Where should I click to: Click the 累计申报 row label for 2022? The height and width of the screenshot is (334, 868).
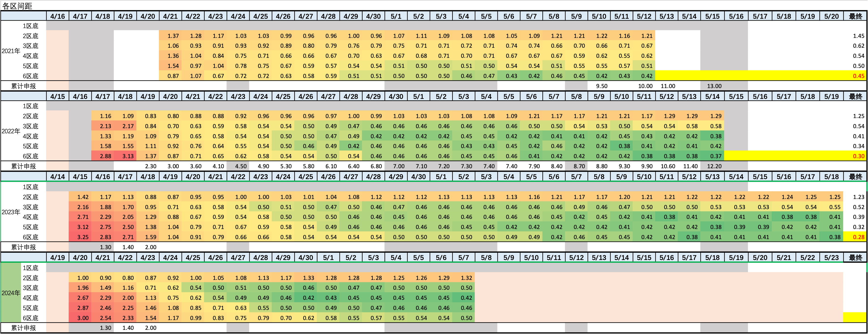coord(24,166)
